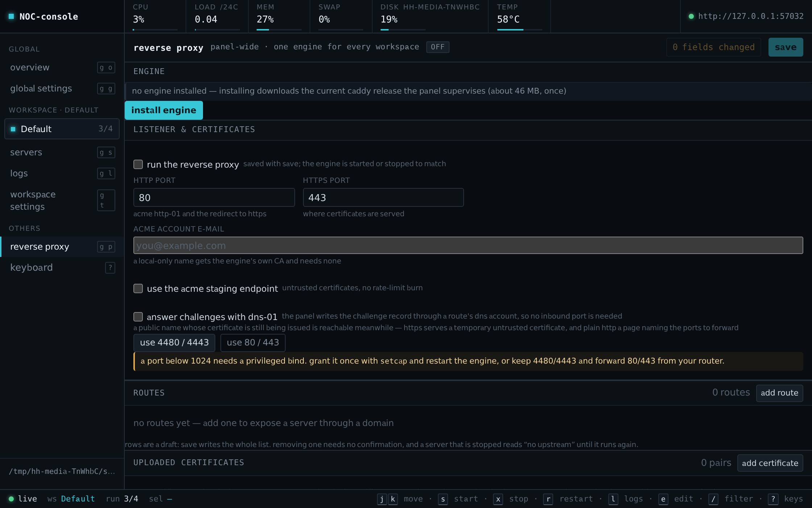The height and width of the screenshot is (508, 812).
Task: Click the save button
Action: click(786, 47)
